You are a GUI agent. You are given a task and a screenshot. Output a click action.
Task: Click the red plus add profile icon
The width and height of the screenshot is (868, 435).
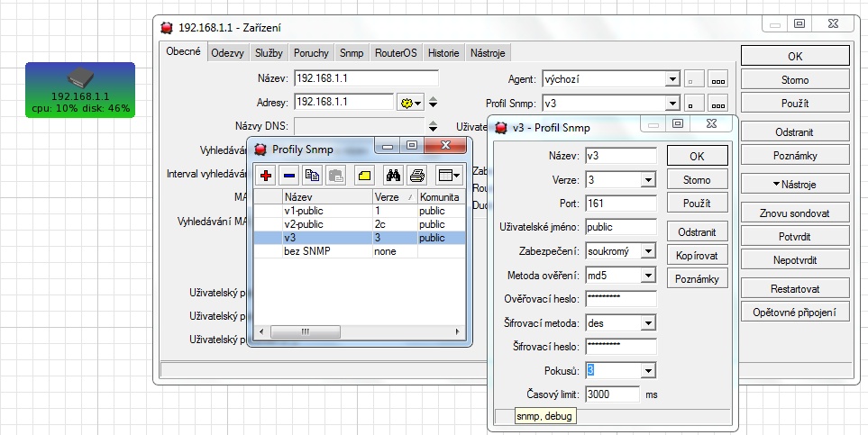click(x=266, y=176)
